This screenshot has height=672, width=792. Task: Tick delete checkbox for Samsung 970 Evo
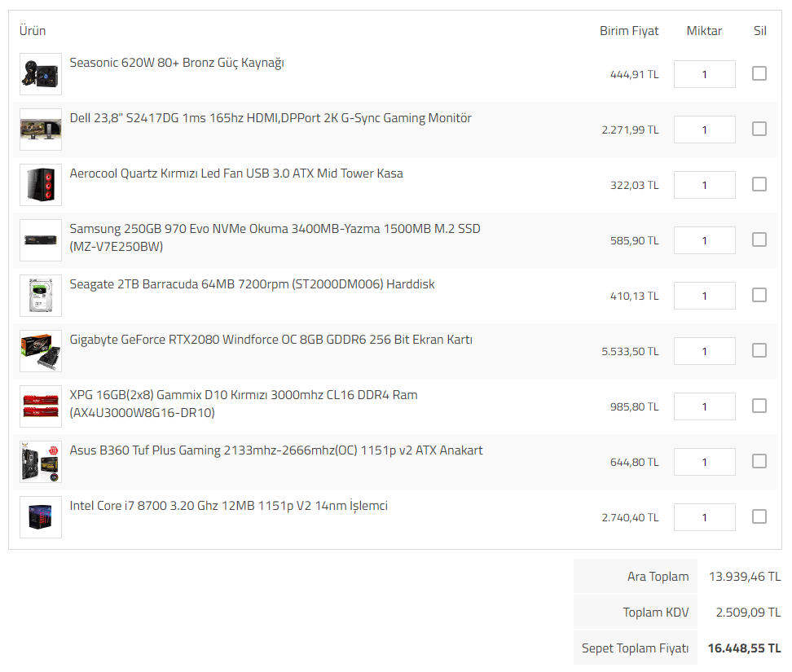pyautogui.click(x=759, y=239)
